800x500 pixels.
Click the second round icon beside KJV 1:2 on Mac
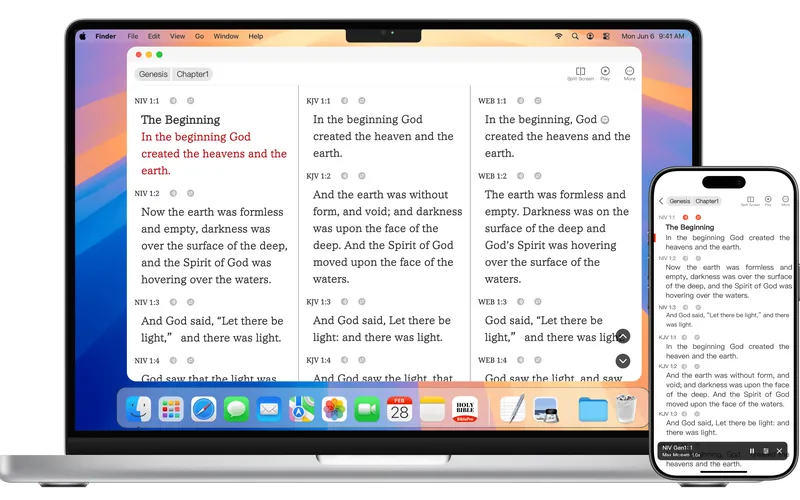(362, 176)
